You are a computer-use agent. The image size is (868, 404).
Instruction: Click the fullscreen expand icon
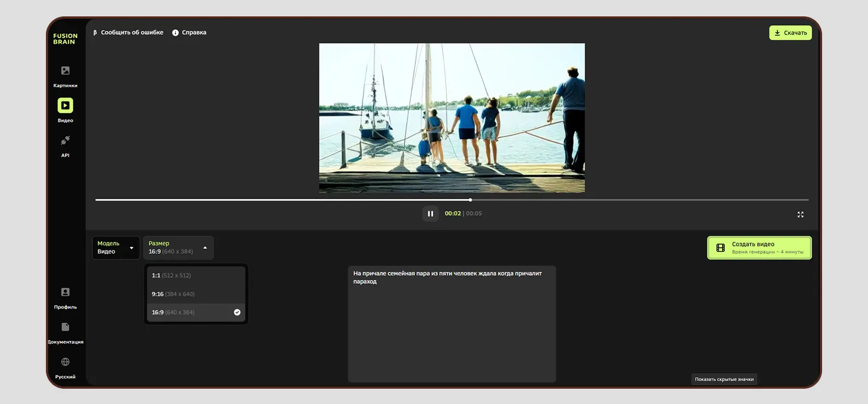pos(800,215)
